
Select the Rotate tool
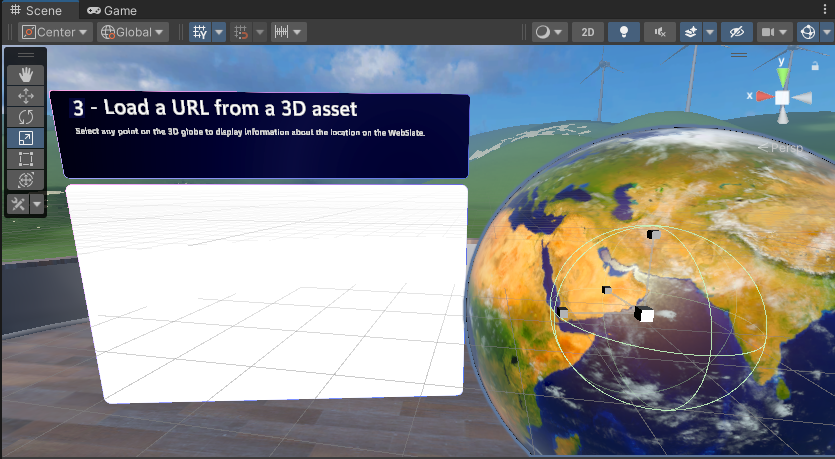26,117
